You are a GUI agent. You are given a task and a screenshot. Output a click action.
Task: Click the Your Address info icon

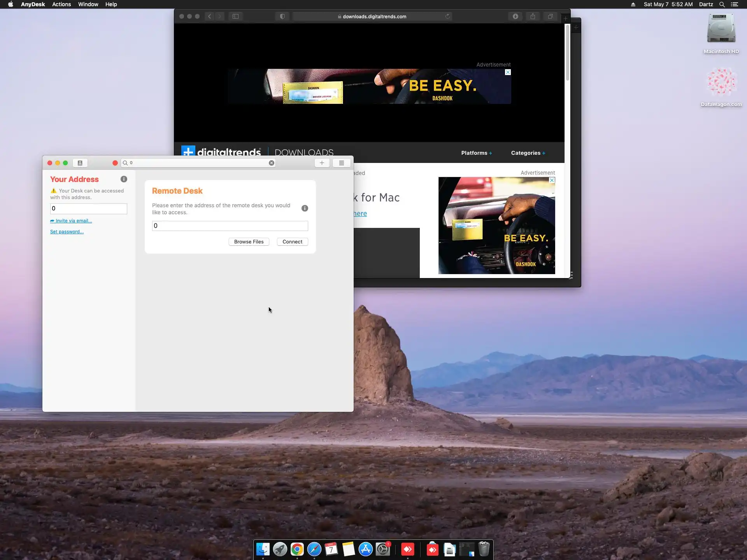124,179
